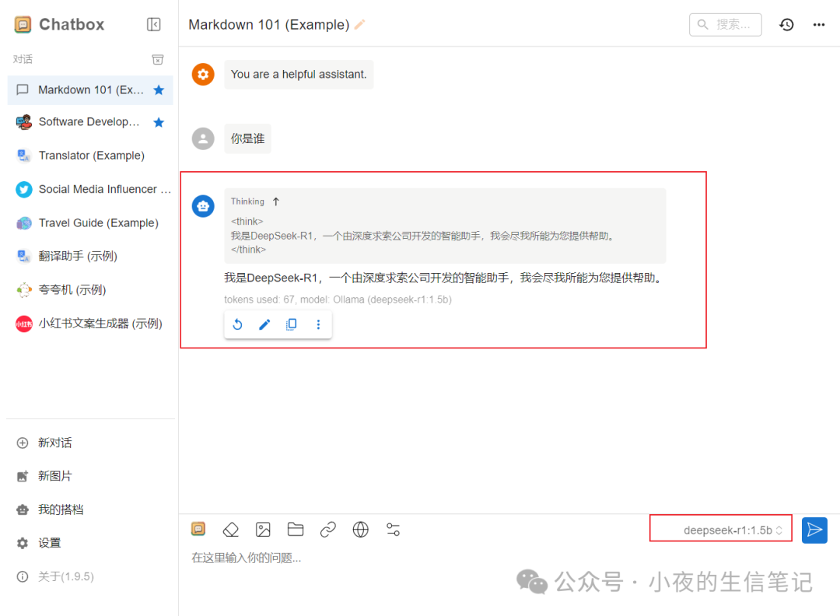Collapse the Thinking section
Screen dimensions: 840x616
[278, 201]
